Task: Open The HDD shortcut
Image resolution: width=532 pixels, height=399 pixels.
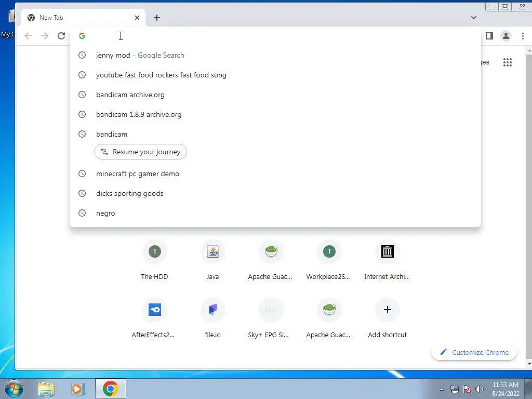Action: (x=155, y=260)
